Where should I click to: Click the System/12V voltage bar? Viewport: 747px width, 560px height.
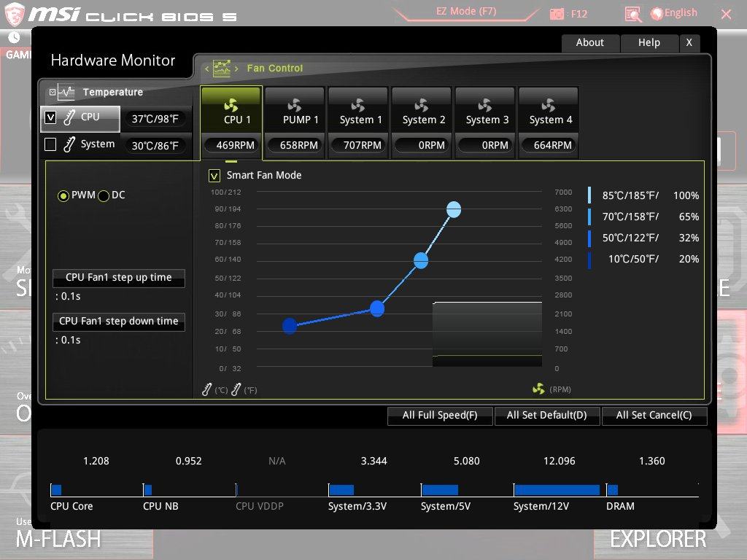[x=557, y=490]
